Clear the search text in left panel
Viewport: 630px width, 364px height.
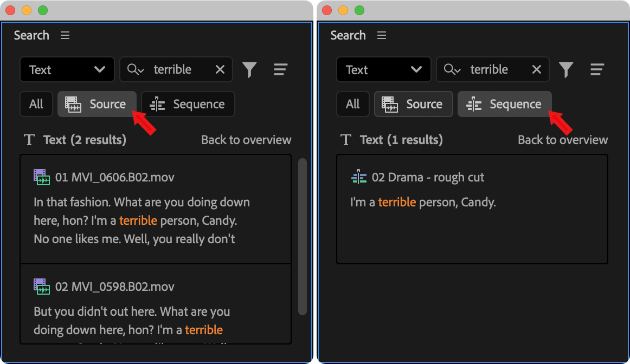(x=220, y=69)
